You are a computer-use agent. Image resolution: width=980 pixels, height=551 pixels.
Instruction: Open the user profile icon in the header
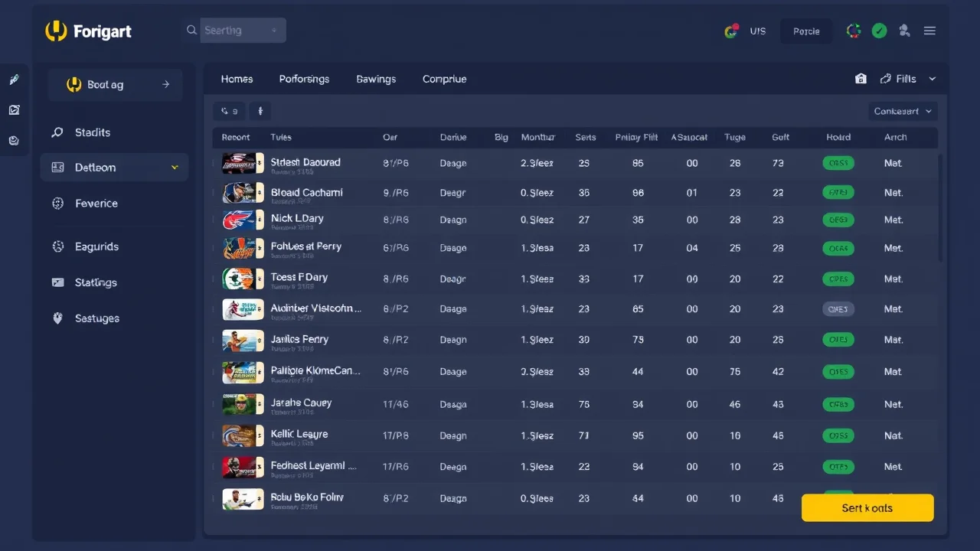click(x=905, y=31)
